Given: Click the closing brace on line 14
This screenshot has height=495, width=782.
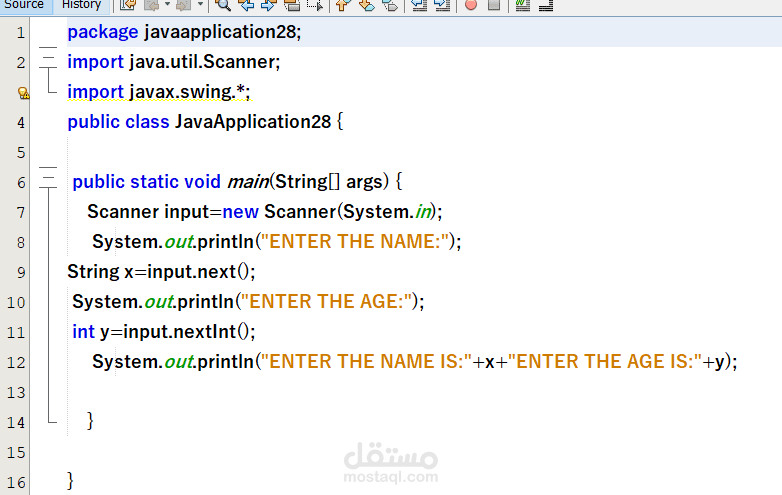Looking at the screenshot, I should (90, 421).
